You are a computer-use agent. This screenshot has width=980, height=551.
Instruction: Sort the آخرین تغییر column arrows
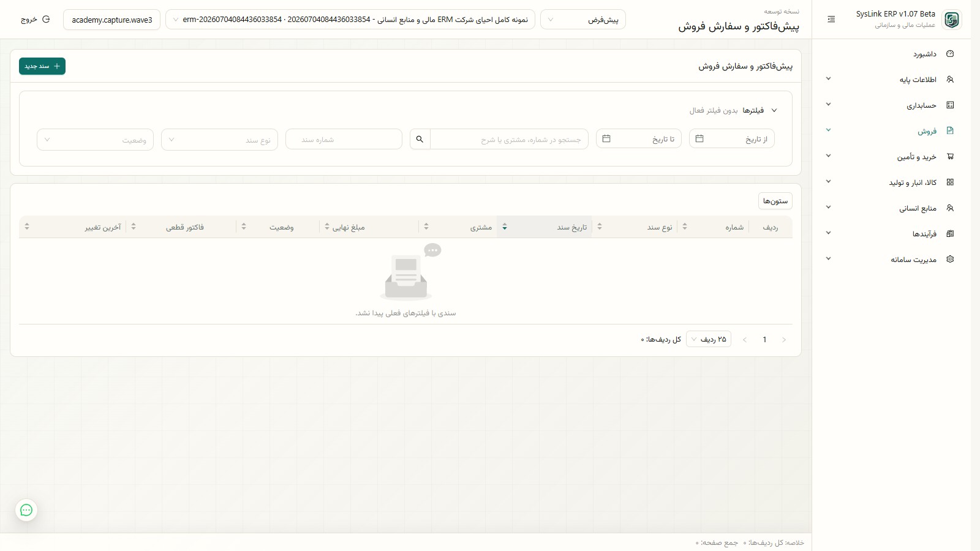[27, 227]
